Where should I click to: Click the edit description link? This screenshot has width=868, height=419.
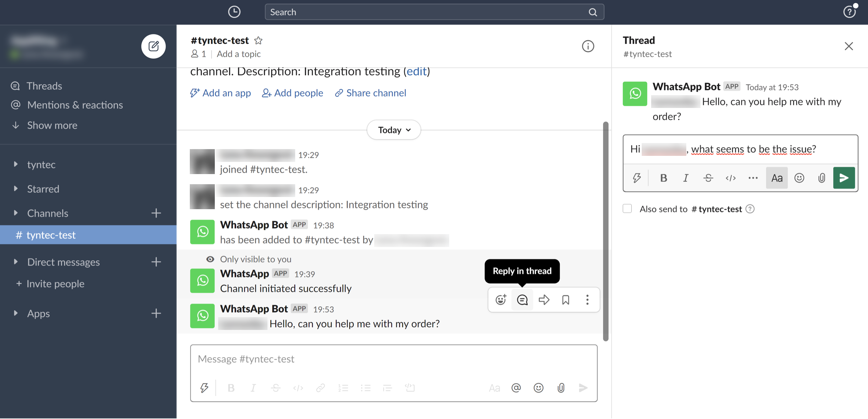click(x=416, y=71)
